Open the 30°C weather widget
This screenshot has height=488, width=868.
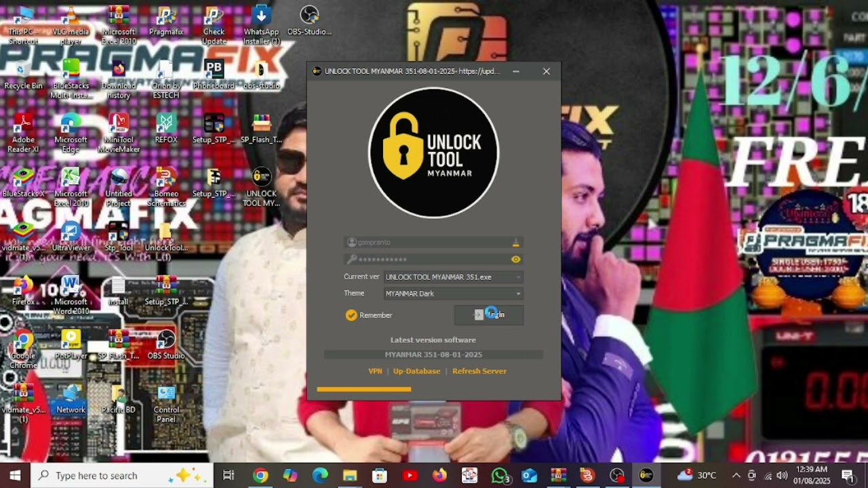pyautogui.click(x=696, y=475)
